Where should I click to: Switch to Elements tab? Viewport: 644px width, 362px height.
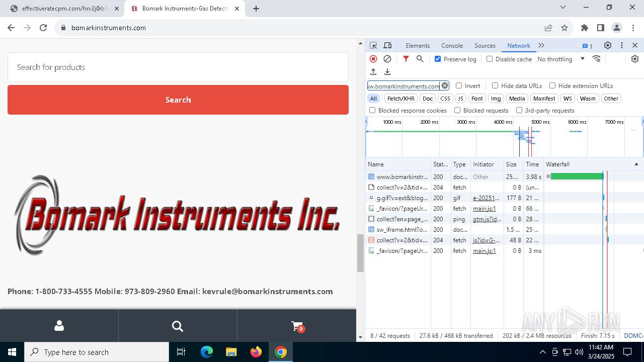418,45
